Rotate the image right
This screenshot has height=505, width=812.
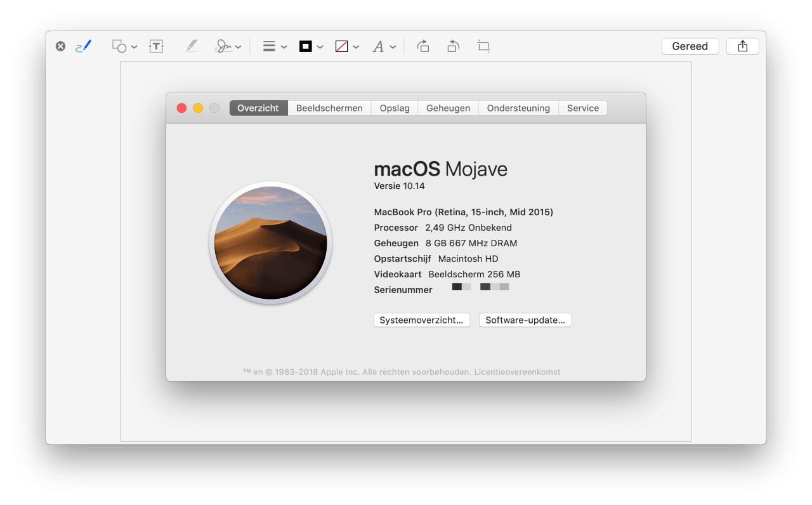tap(423, 46)
